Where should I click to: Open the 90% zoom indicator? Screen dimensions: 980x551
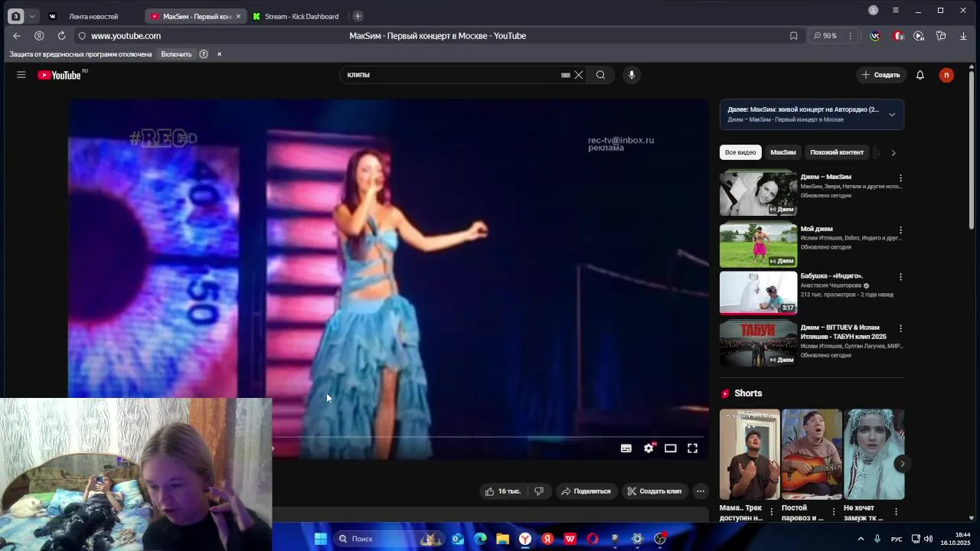tap(825, 36)
